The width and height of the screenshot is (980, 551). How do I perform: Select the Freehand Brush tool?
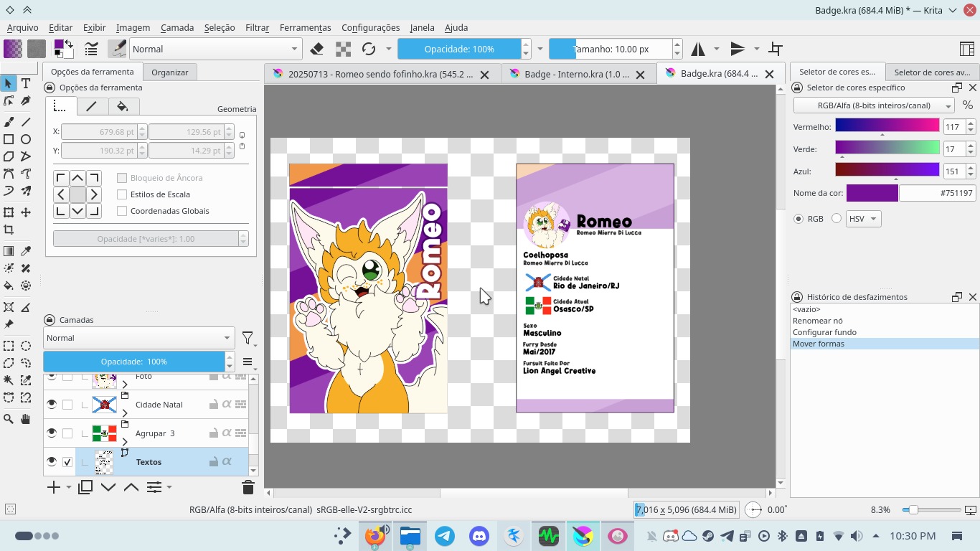coord(9,122)
